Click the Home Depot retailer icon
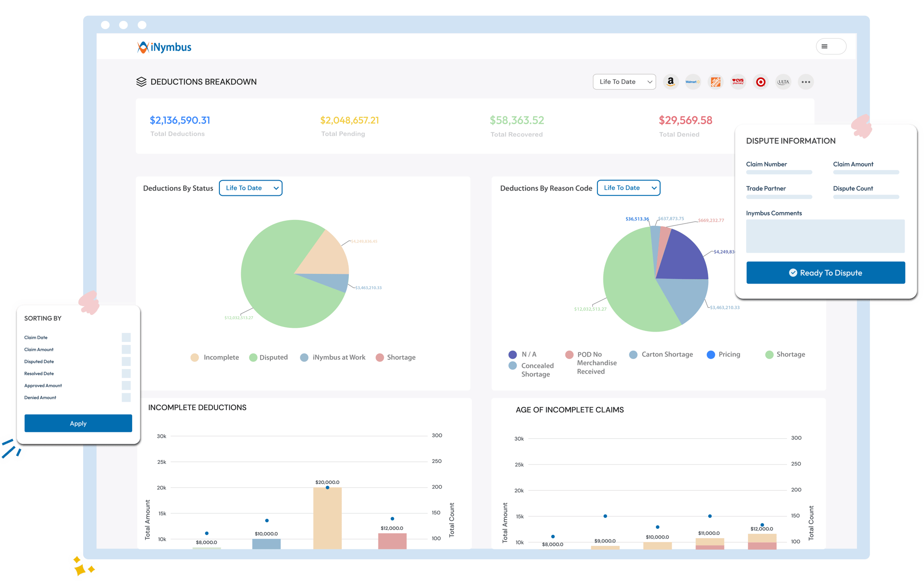Viewport: 924px width, 581px height. point(715,81)
